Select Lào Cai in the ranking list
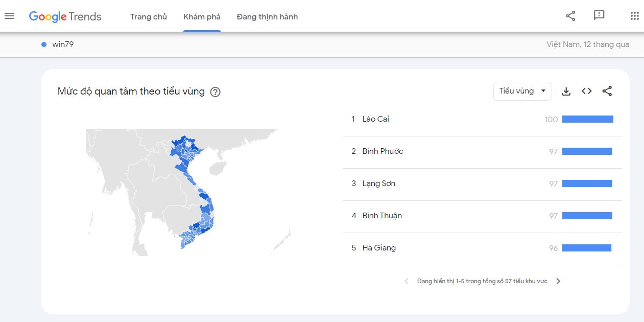The image size is (644, 322). pos(375,119)
